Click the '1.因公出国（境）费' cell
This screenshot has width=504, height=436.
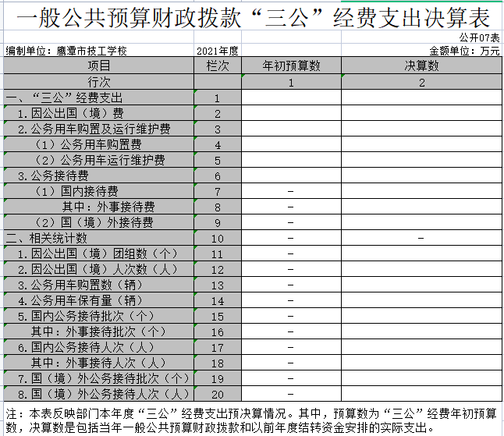98,113
